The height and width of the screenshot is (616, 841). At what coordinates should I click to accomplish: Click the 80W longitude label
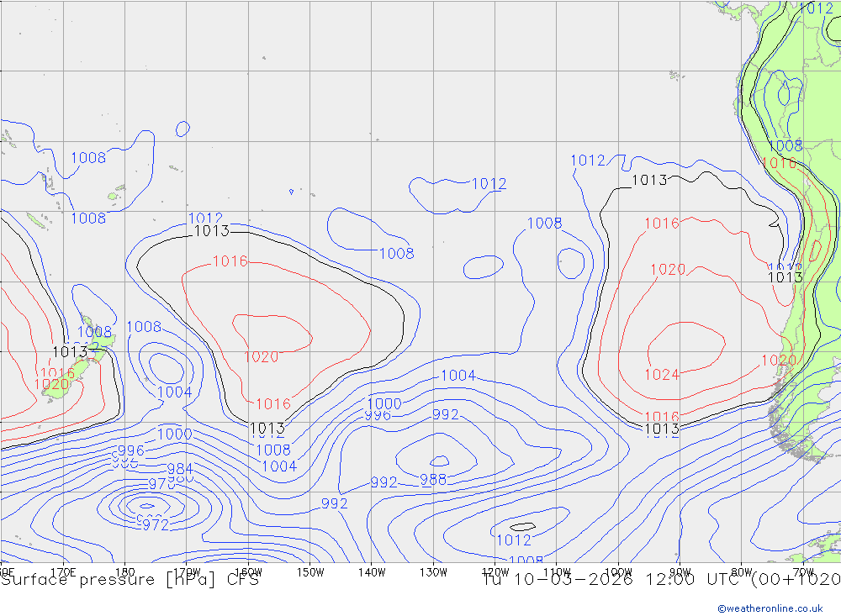742,572
